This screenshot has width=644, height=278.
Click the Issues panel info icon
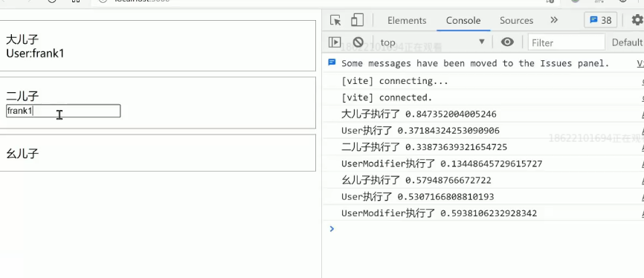pyautogui.click(x=332, y=62)
